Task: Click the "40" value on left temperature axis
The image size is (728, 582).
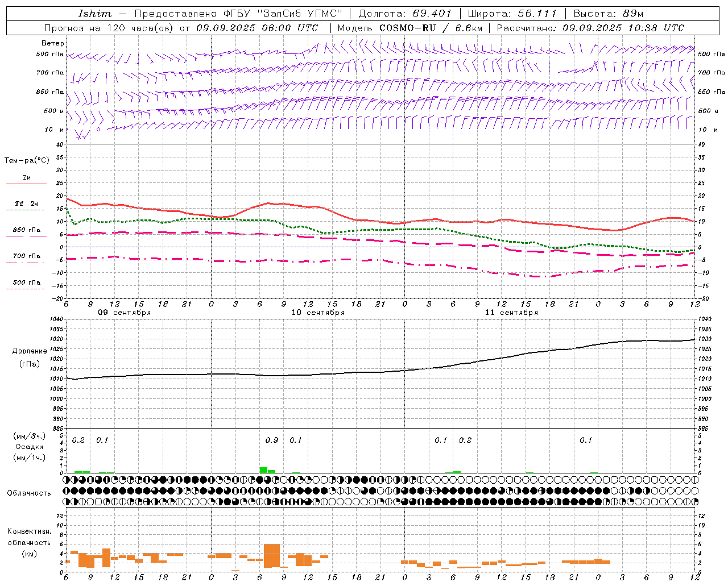Action: pos(59,145)
